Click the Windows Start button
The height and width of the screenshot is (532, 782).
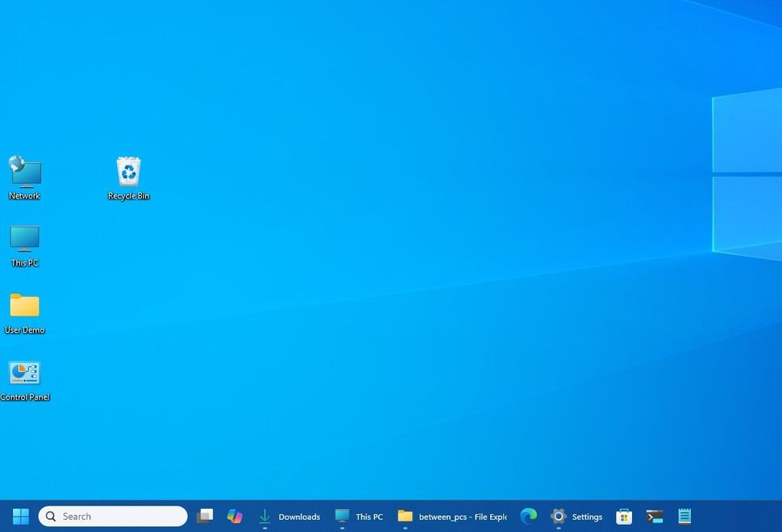pos(19,516)
